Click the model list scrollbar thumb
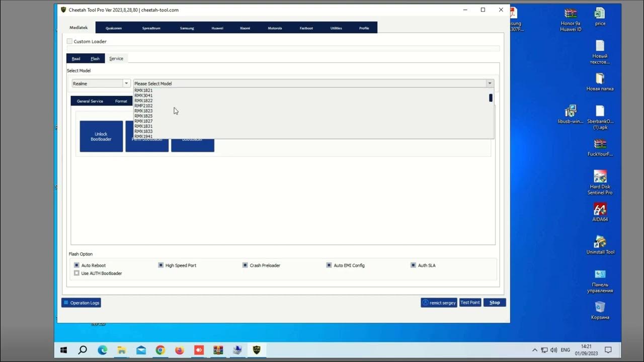This screenshot has width=644, height=362. click(x=491, y=98)
